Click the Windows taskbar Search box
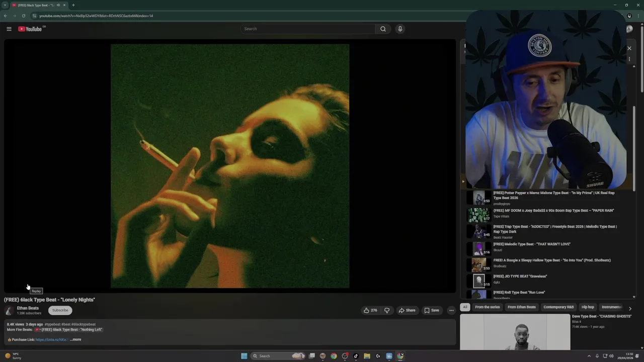 [278, 356]
